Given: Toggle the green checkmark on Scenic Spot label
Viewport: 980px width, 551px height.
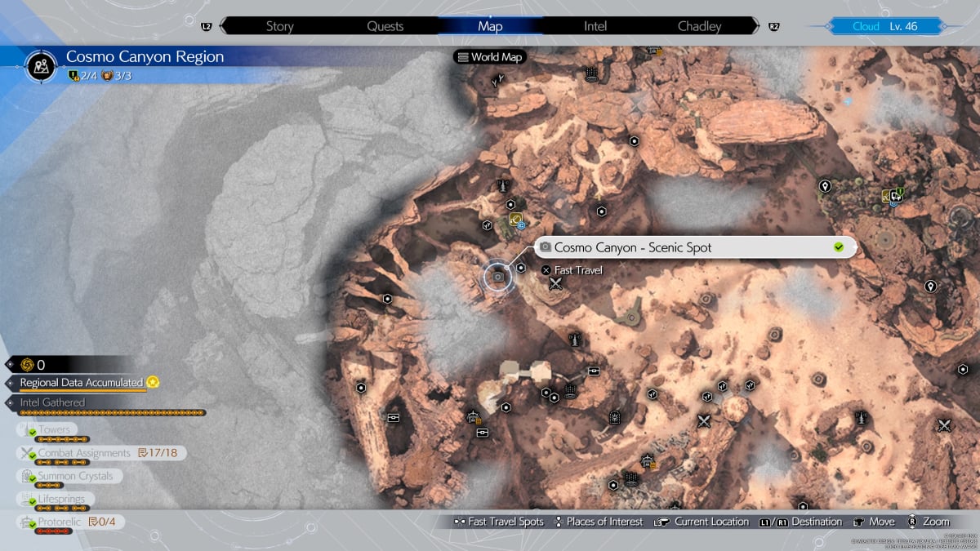Looking at the screenshot, I should pyautogui.click(x=839, y=247).
